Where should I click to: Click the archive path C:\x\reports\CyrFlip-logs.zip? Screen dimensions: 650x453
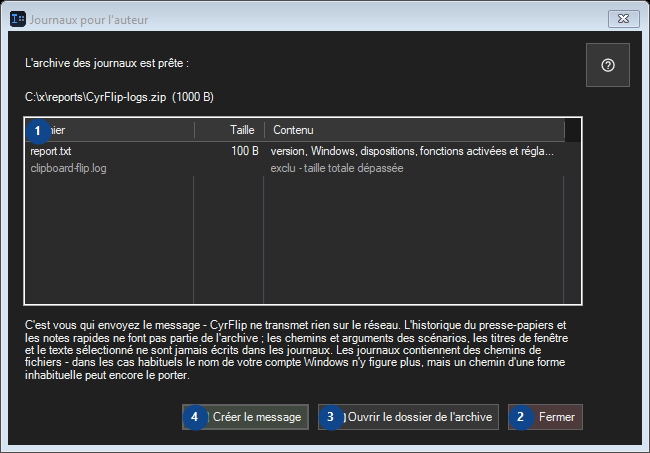click(95, 97)
